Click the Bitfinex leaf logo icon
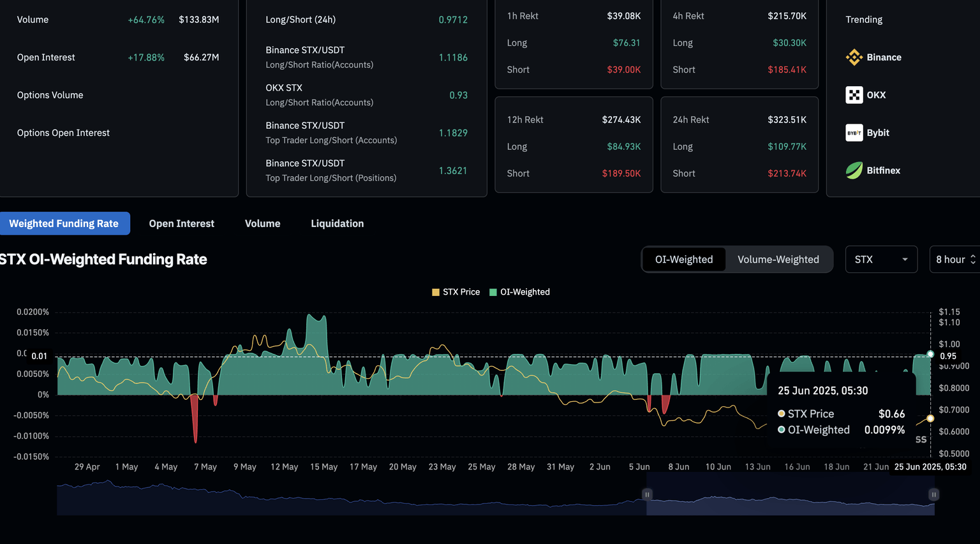The height and width of the screenshot is (544, 980). tap(854, 170)
